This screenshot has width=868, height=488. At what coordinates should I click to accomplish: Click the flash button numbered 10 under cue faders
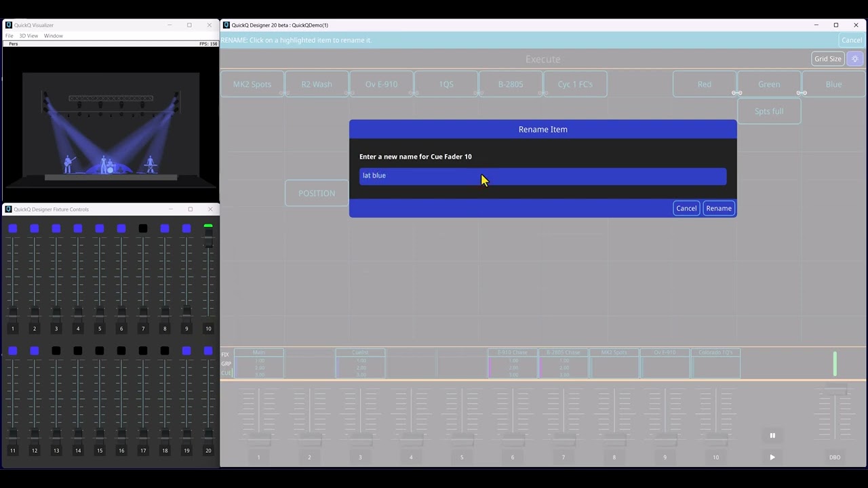[715, 457]
